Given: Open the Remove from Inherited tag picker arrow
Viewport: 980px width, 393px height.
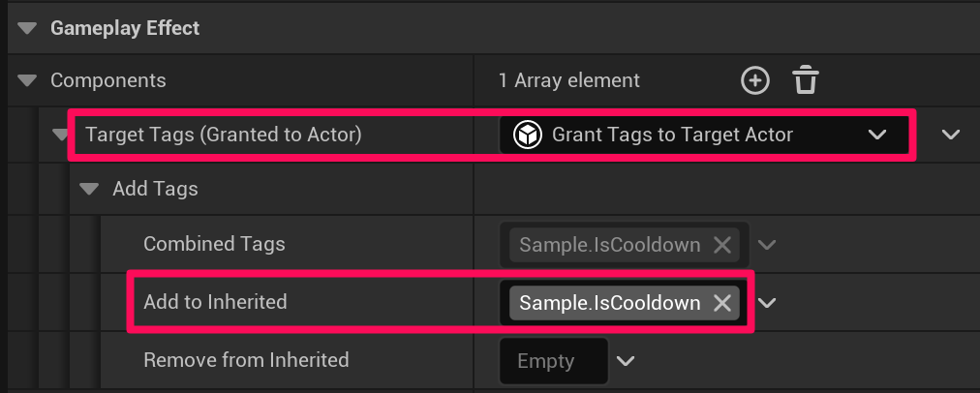Looking at the screenshot, I should pyautogui.click(x=626, y=361).
